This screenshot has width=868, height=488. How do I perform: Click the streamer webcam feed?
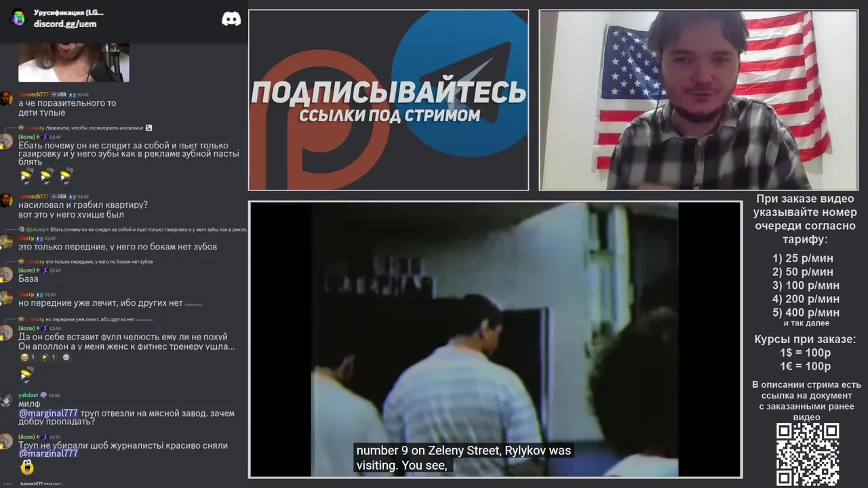click(698, 100)
